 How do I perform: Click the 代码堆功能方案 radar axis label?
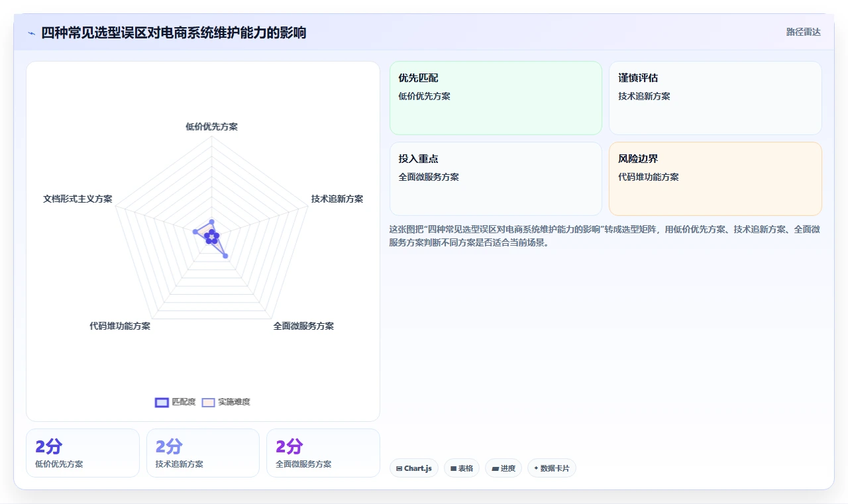[x=120, y=326]
